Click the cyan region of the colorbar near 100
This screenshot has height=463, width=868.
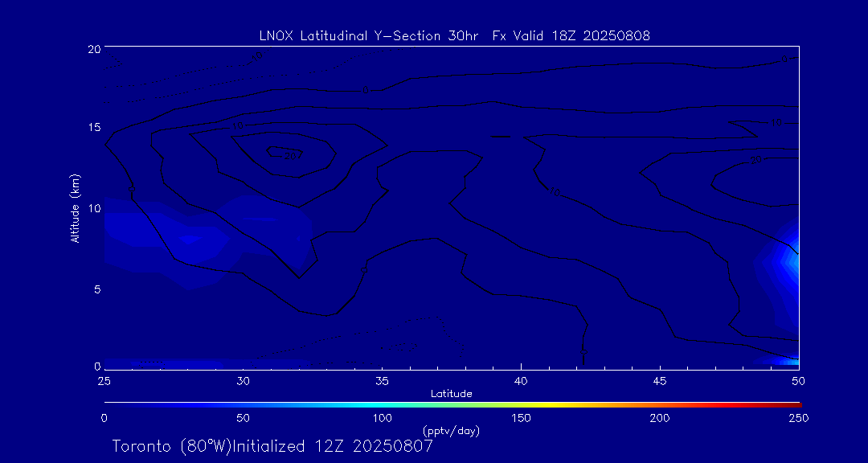[383, 404]
